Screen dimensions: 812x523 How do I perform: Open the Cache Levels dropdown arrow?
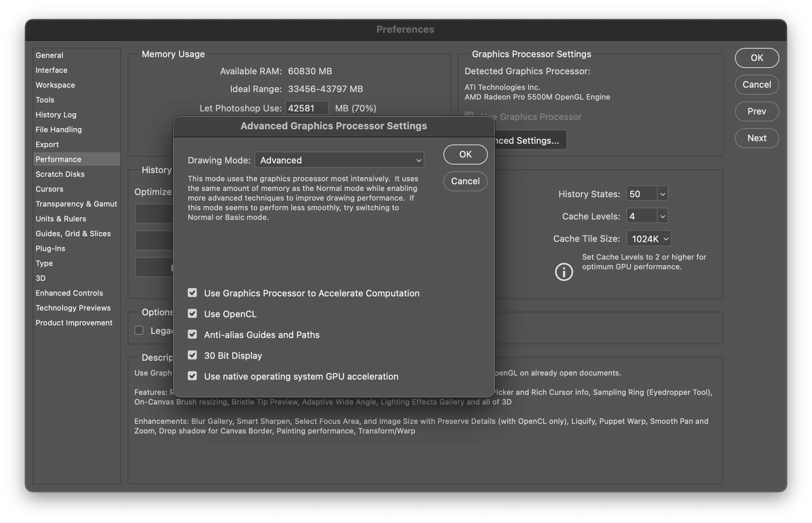point(662,216)
